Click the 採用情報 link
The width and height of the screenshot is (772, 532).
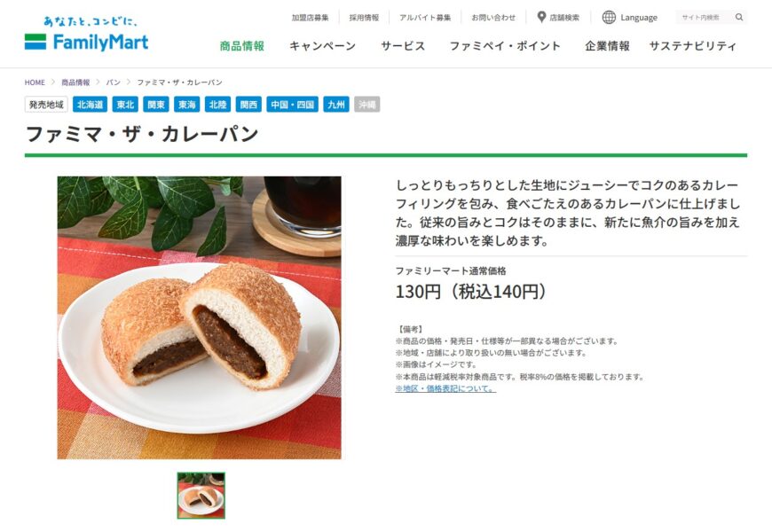(x=364, y=18)
